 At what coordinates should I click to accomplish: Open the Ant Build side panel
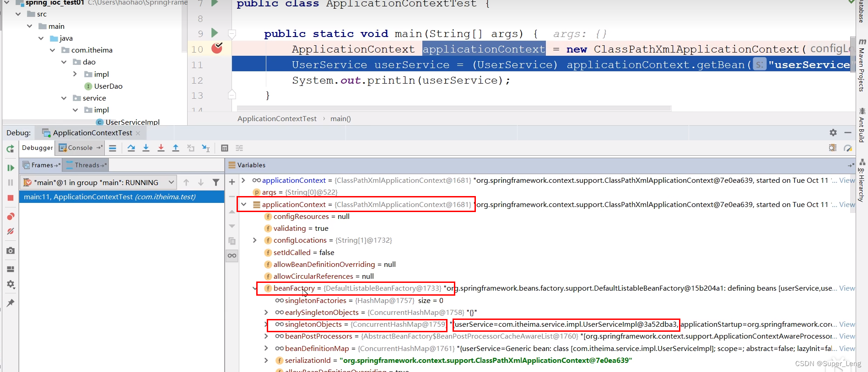click(x=862, y=125)
